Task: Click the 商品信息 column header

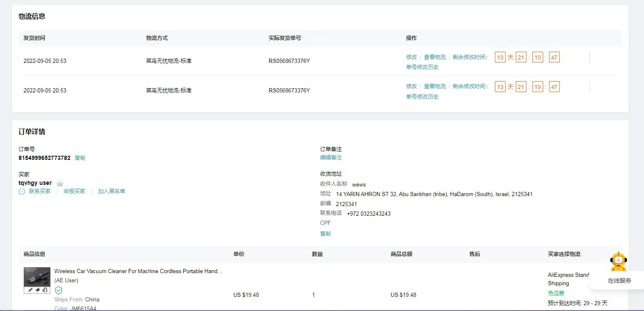Action: pyautogui.click(x=35, y=254)
